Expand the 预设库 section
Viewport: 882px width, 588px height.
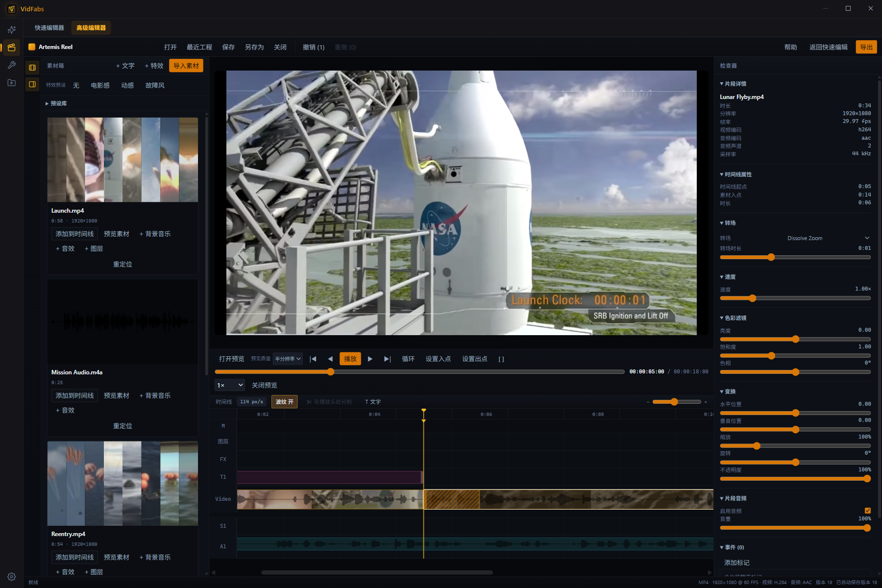click(x=56, y=103)
